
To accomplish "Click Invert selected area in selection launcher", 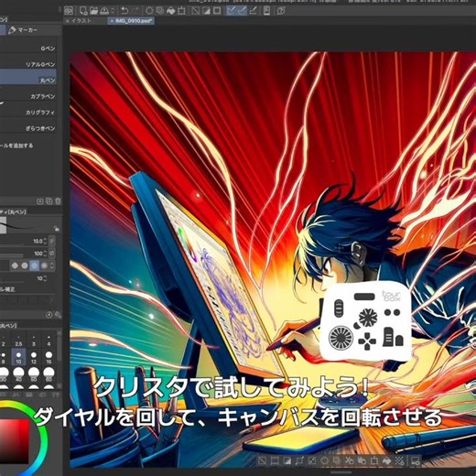I will pos(287,460).
